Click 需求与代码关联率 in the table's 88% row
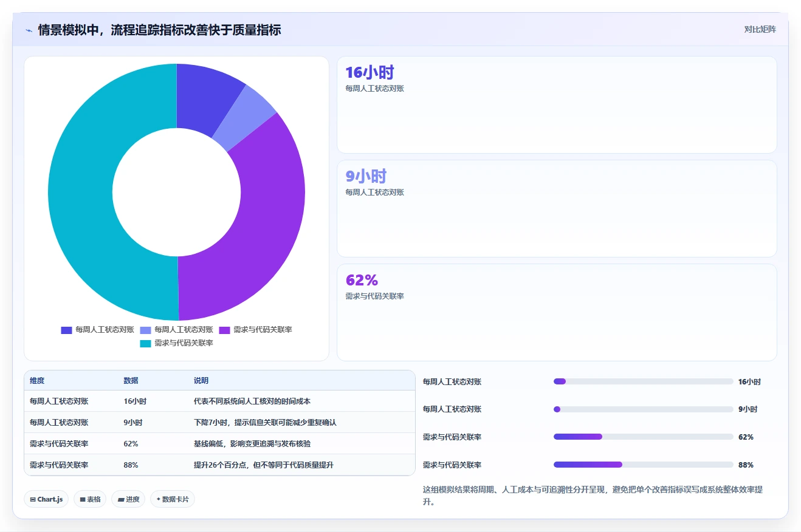This screenshot has width=801, height=532. point(59,465)
